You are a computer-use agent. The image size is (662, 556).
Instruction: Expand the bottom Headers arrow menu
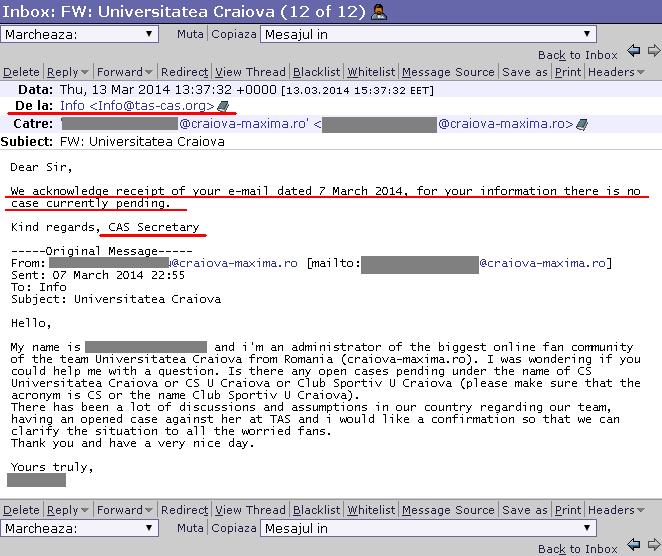pos(640,510)
